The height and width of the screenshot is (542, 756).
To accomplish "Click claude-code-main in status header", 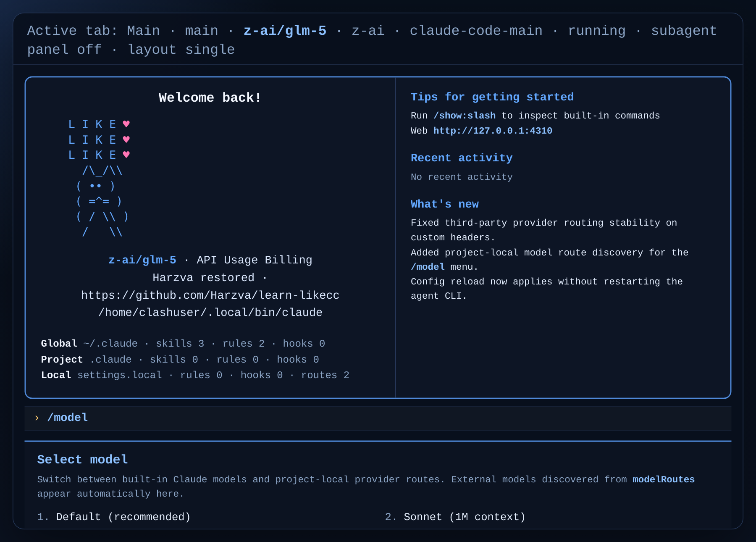I will [476, 31].
